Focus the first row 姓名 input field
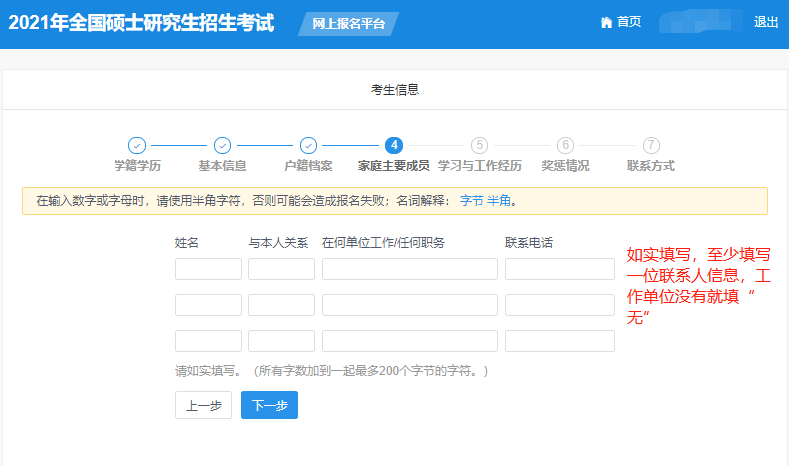Image resolution: width=789 pixels, height=466 pixels. point(208,269)
